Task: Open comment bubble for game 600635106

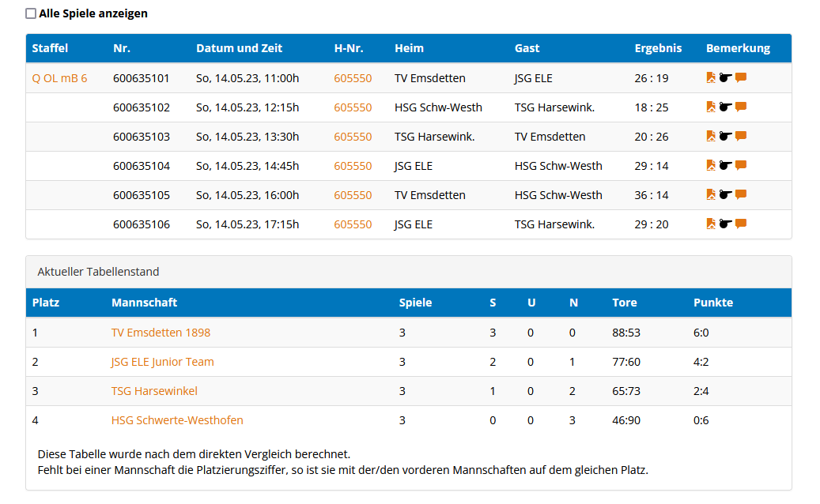Action: [741, 224]
